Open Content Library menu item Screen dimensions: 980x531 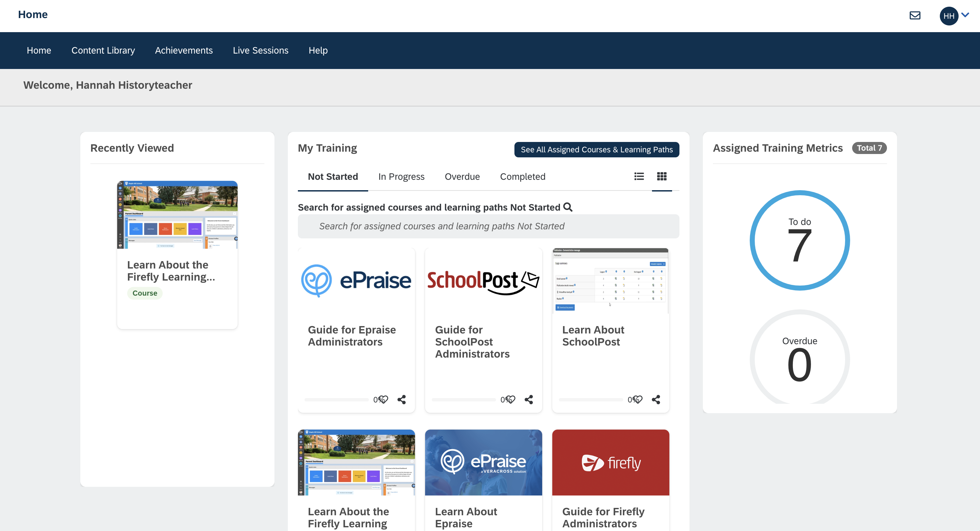[103, 50]
